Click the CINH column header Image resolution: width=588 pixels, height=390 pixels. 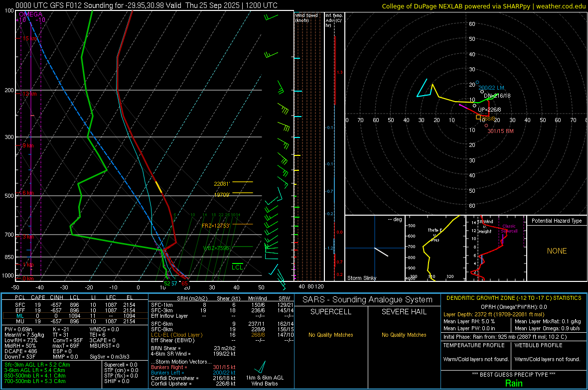pos(56,297)
